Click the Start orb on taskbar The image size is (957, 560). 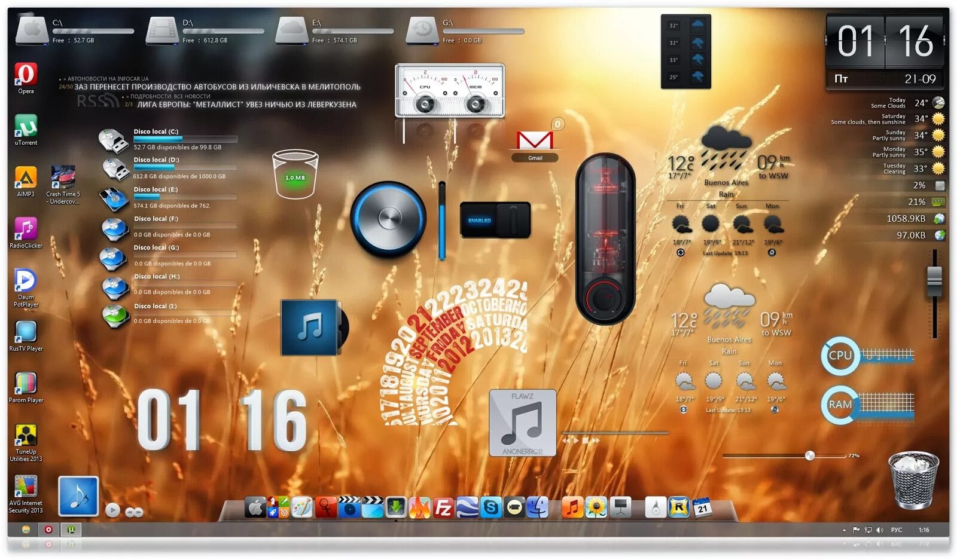click(x=26, y=530)
